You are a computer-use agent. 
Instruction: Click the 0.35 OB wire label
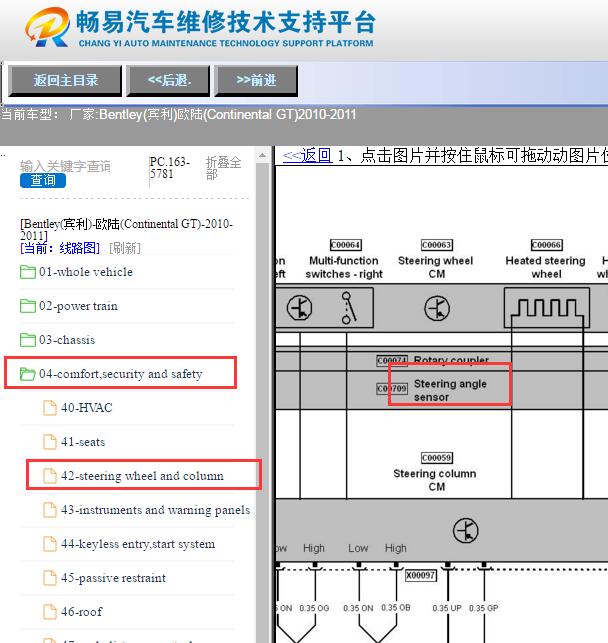coord(396,607)
